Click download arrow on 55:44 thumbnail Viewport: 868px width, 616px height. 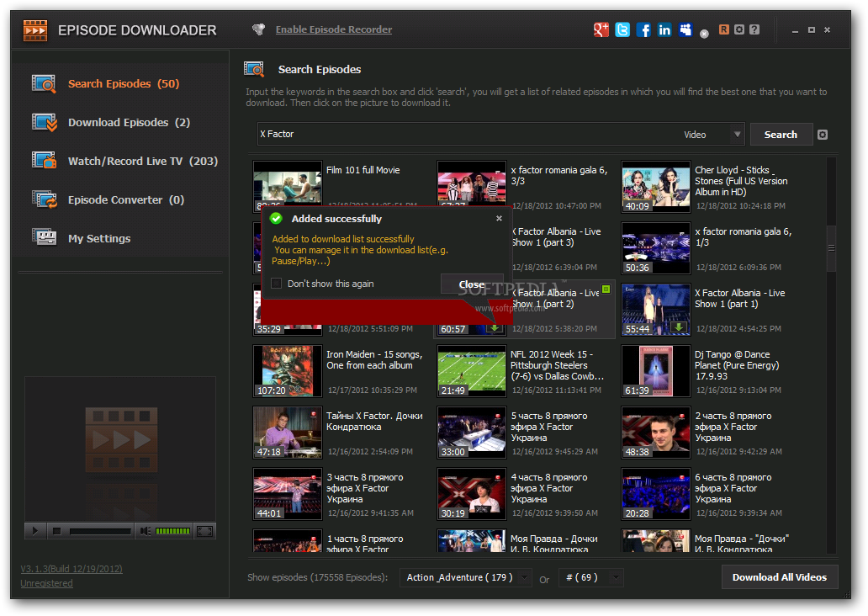pos(679,327)
